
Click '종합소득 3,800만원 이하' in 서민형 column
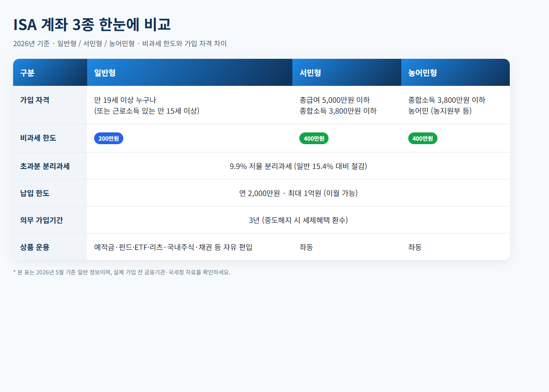(338, 111)
